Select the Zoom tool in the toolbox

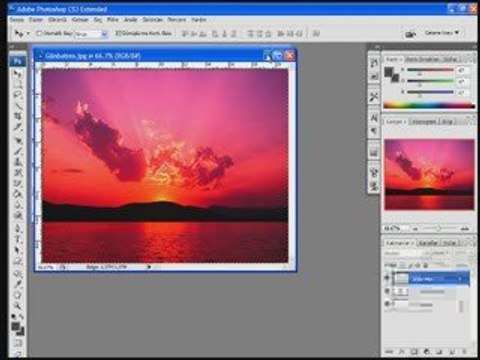(17, 306)
